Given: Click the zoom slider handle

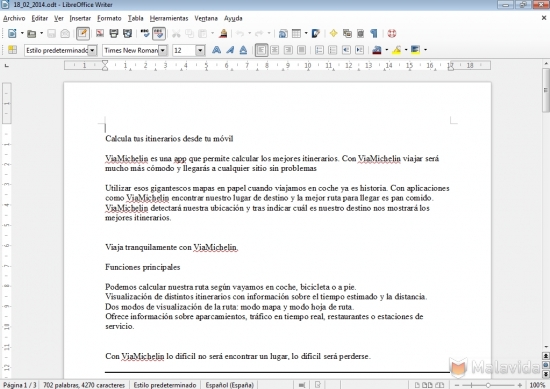Looking at the screenshot, I should 488,385.
